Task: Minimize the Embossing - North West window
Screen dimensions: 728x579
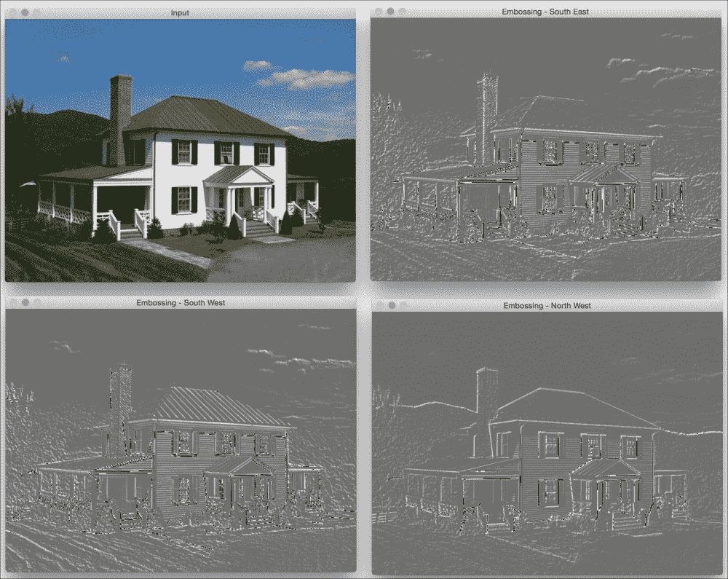Action: pyautogui.click(x=392, y=305)
